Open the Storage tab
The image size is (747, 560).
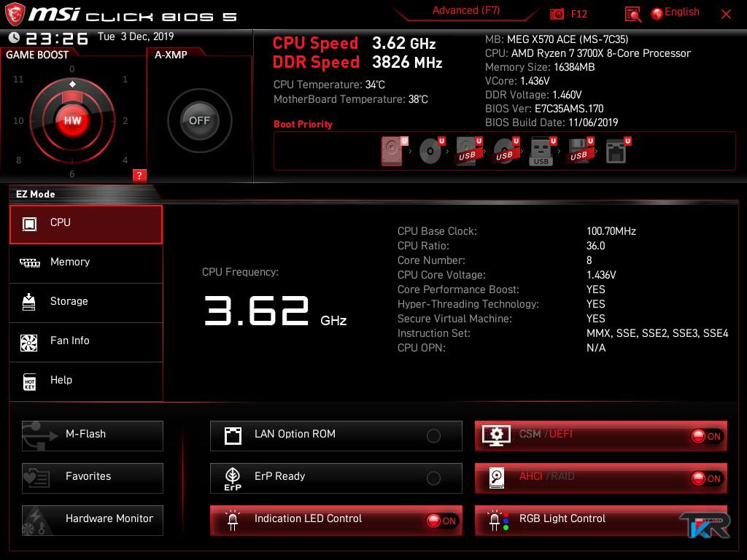[86, 303]
